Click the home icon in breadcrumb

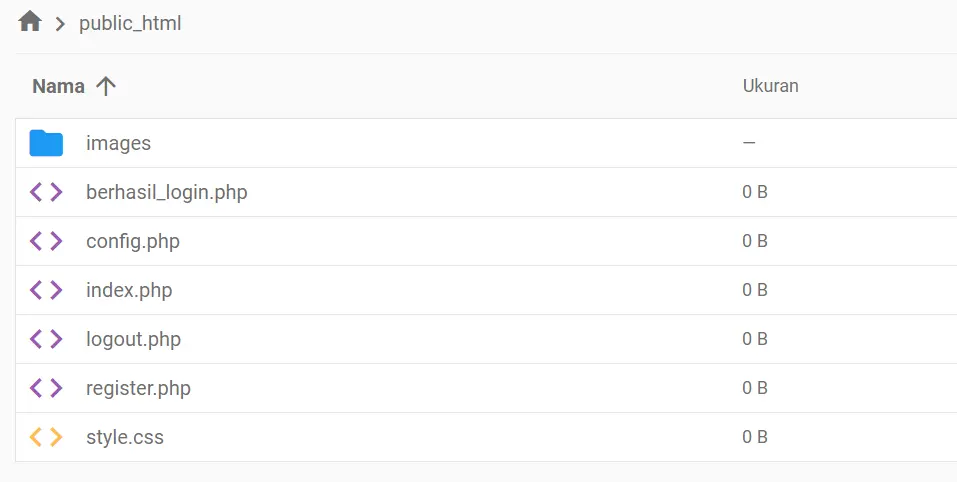coord(30,22)
